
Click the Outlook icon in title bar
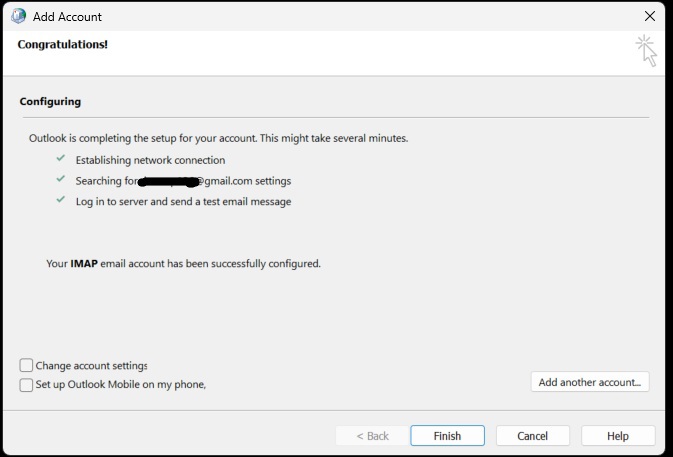click(18, 16)
